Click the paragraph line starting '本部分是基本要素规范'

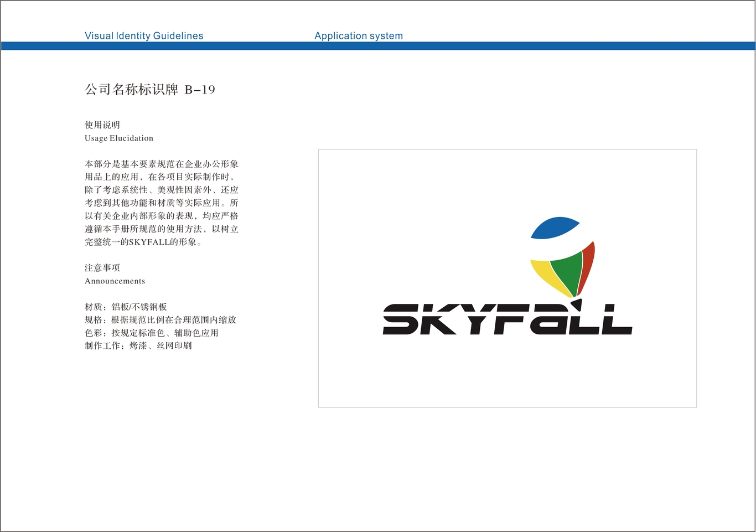pyautogui.click(x=162, y=164)
